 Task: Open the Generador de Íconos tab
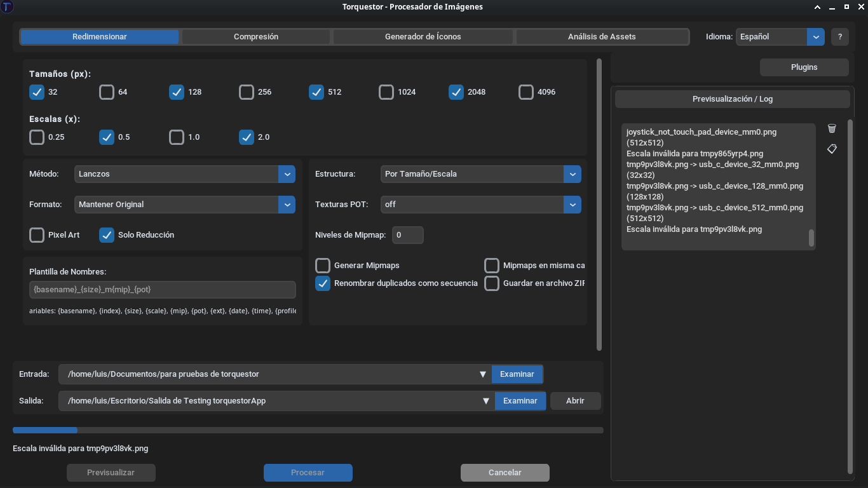(x=422, y=36)
